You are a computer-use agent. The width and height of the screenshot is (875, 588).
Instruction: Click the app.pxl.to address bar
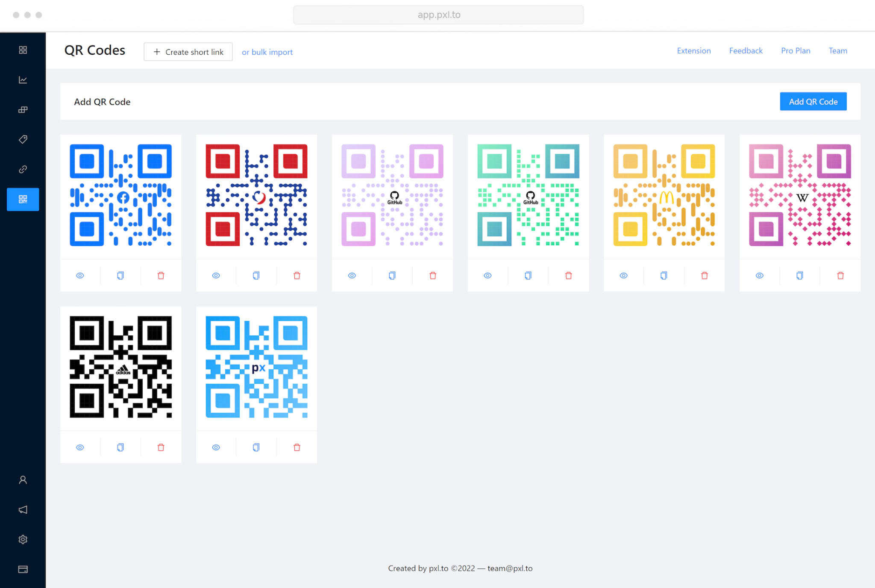click(438, 15)
